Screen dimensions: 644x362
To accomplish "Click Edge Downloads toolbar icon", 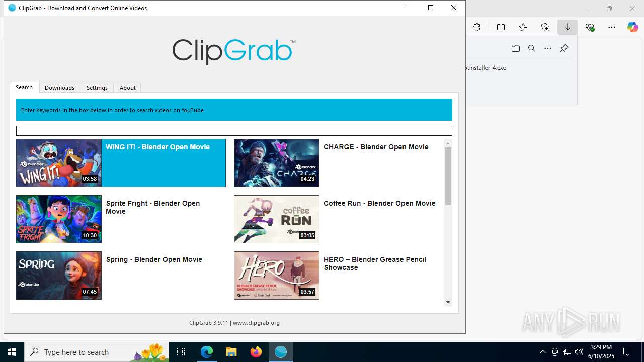I will [x=568, y=27].
